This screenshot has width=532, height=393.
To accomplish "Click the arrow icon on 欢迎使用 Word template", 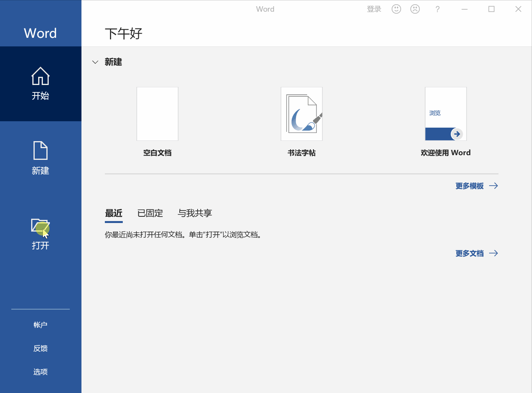I will coord(457,134).
